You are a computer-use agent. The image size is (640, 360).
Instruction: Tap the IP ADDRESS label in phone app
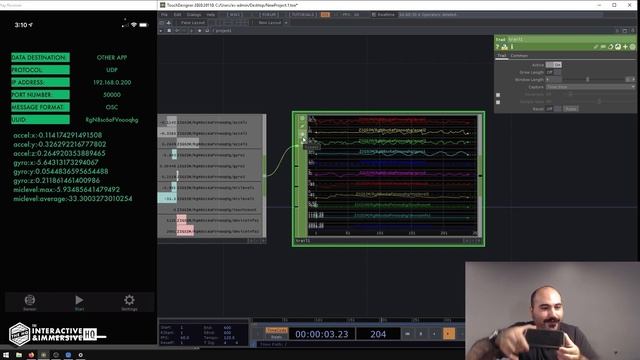pyautogui.click(x=40, y=82)
